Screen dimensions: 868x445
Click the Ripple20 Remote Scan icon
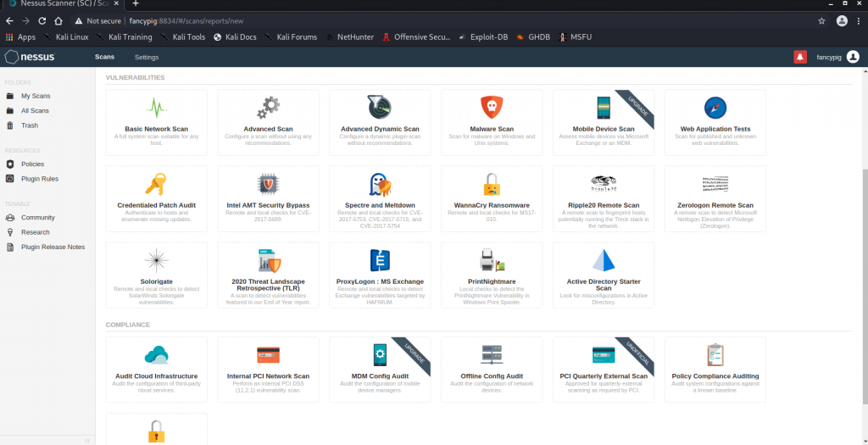coord(604,184)
